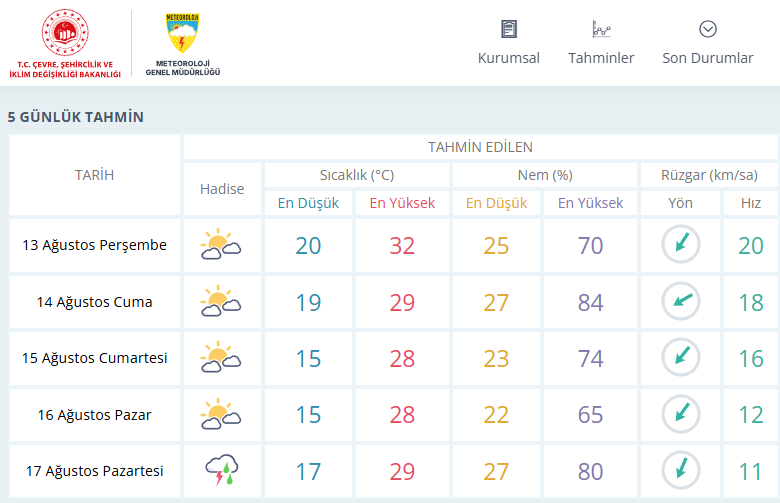780x503 pixels.
Task: Click the thunderstorm icon for 17 Ağustos Pazartesi
Action: tap(222, 470)
